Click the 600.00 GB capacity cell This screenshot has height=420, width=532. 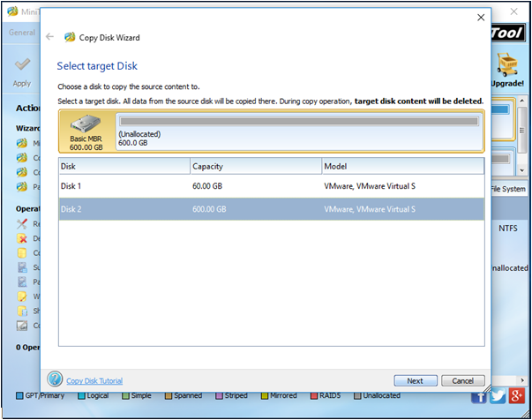[x=209, y=209]
